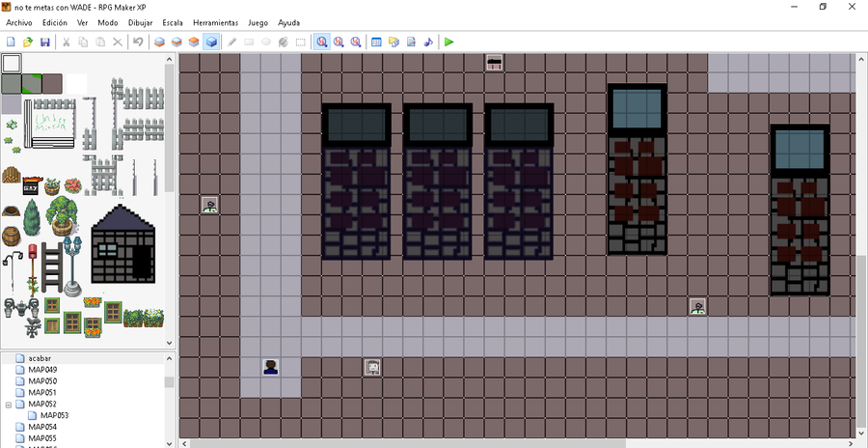Select MAP051 in the map list
Screen dimensions: 868x448
[x=42, y=393]
